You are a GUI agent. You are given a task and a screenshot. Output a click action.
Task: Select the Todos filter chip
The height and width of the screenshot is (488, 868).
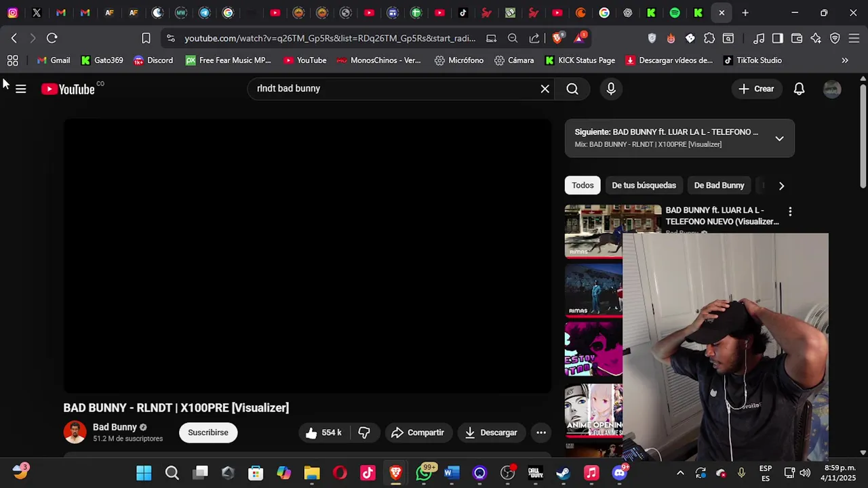(x=583, y=185)
